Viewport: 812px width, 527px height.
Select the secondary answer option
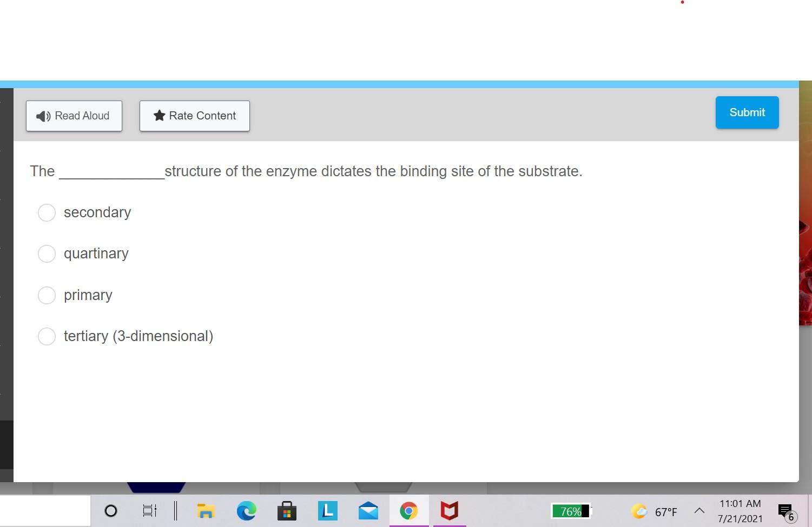click(x=47, y=212)
